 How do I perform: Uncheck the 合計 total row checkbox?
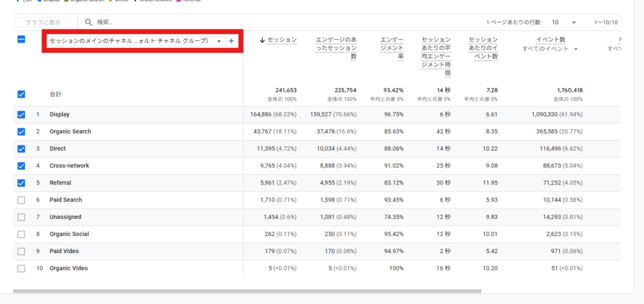click(21, 94)
